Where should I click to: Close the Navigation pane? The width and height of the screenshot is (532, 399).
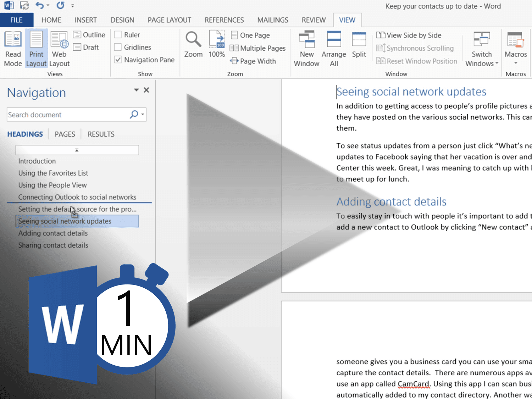point(146,90)
